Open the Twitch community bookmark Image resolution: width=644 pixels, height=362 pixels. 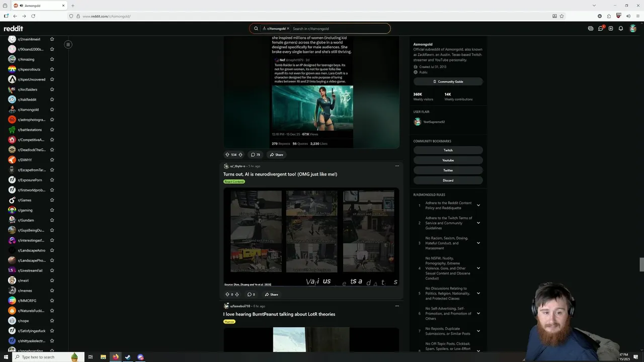click(448, 150)
